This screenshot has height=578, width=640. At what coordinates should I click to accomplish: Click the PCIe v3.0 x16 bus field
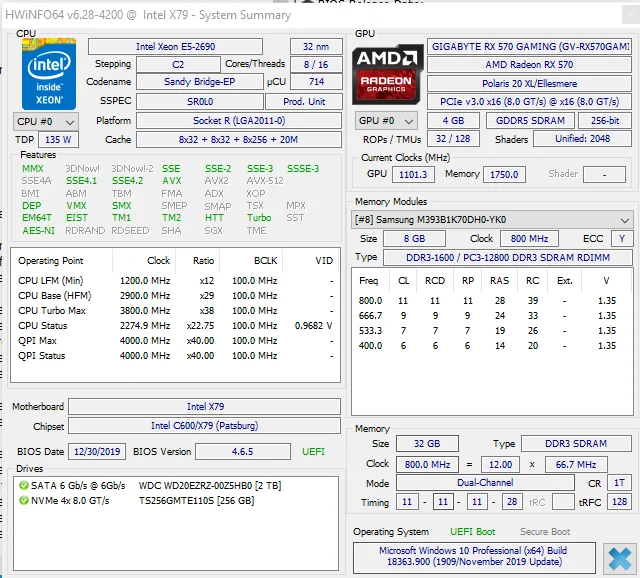529,102
